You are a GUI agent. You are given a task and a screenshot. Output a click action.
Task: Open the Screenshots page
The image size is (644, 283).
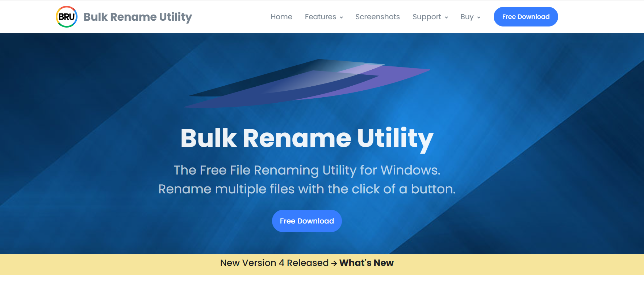pos(377,17)
